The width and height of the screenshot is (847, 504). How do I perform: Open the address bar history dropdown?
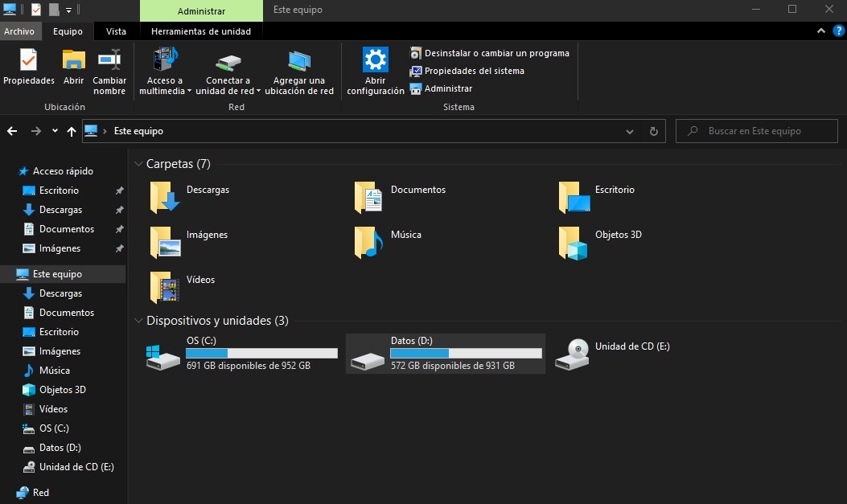click(630, 131)
